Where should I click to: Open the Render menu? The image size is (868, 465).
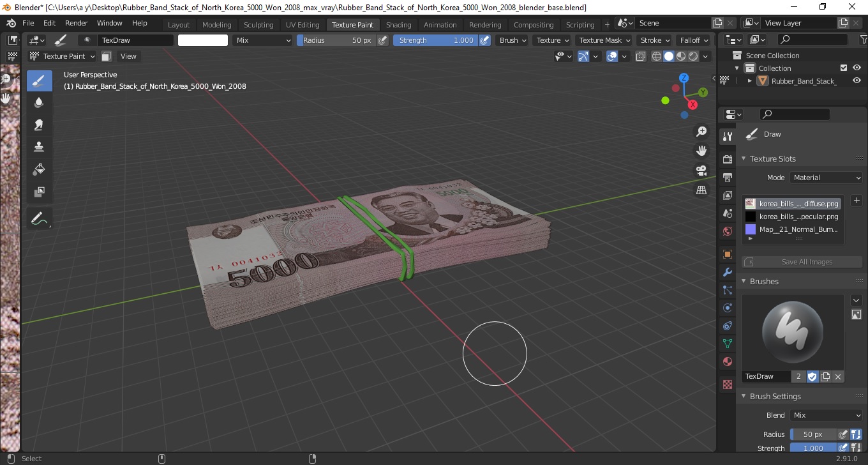(77, 23)
